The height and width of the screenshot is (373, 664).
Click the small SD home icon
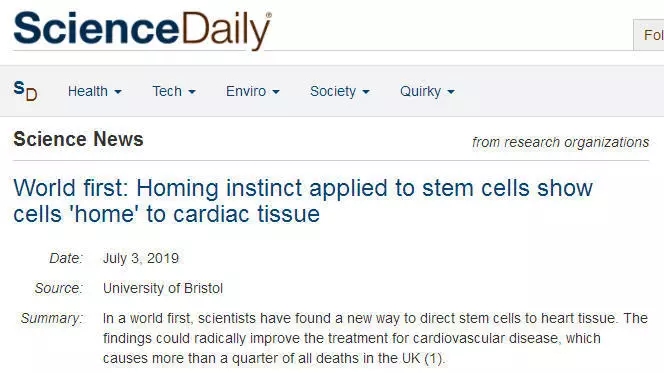coord(25,91)
